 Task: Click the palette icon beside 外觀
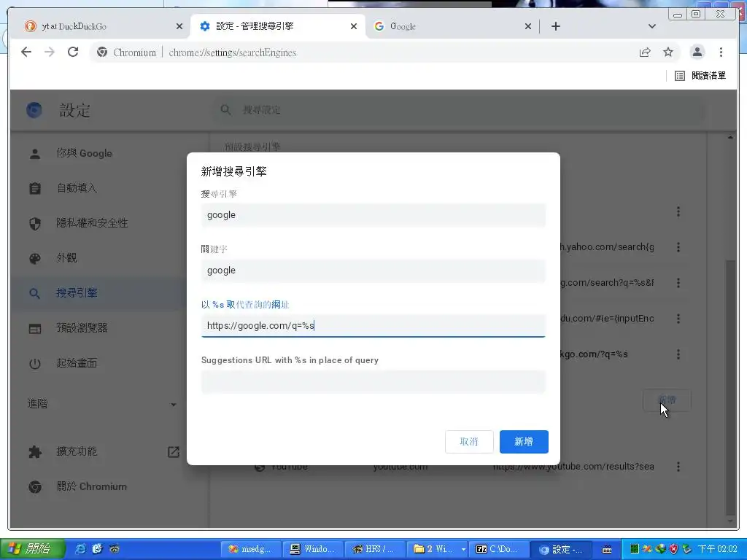[x=35, y=259]
